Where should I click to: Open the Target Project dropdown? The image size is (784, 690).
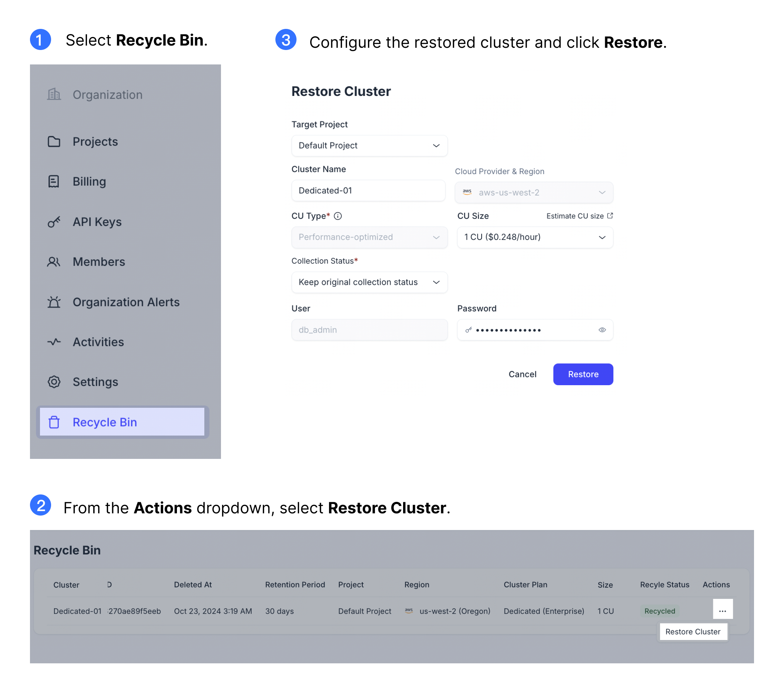point(369,146)
